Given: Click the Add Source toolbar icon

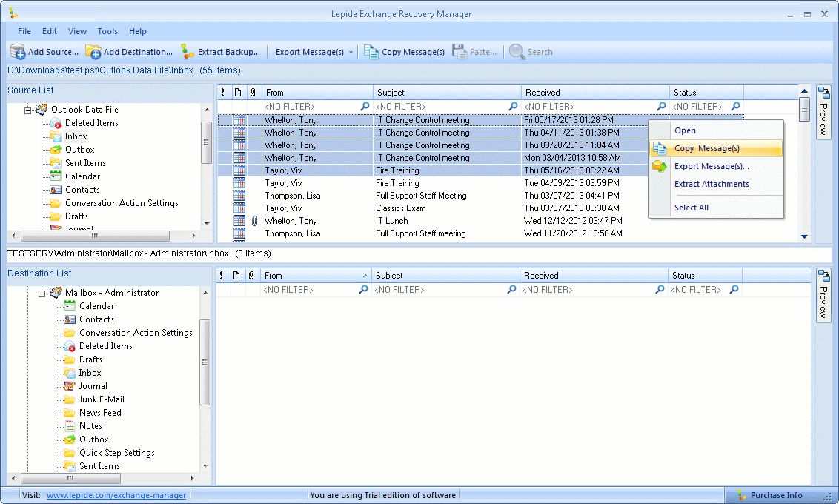Looking at the screenshot, I should pyautogui.click(x=18, y=52).
